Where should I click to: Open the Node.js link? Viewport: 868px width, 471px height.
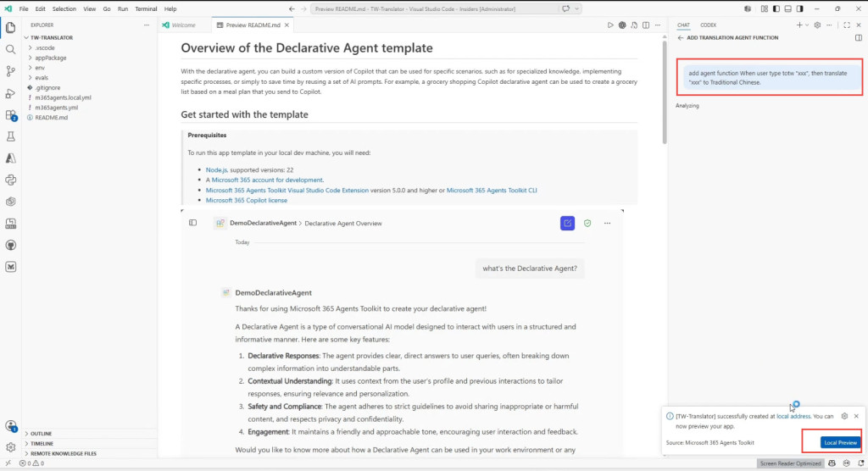coord(216,170)
